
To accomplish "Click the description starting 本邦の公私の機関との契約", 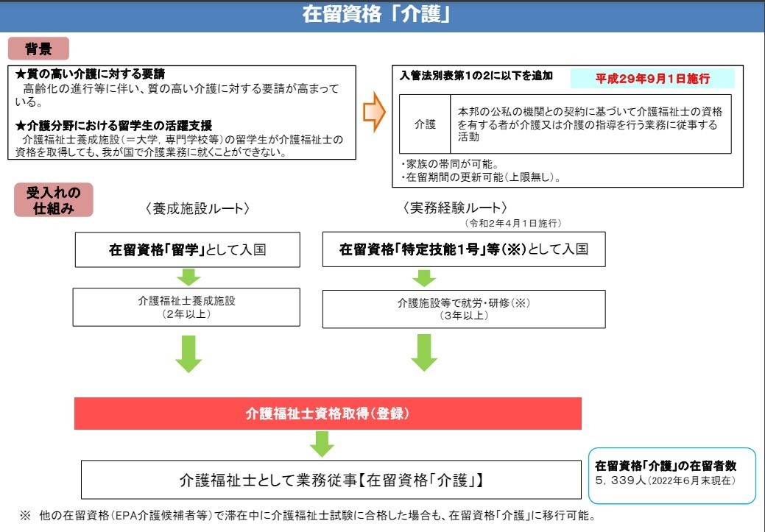I will tap(590, 124).
